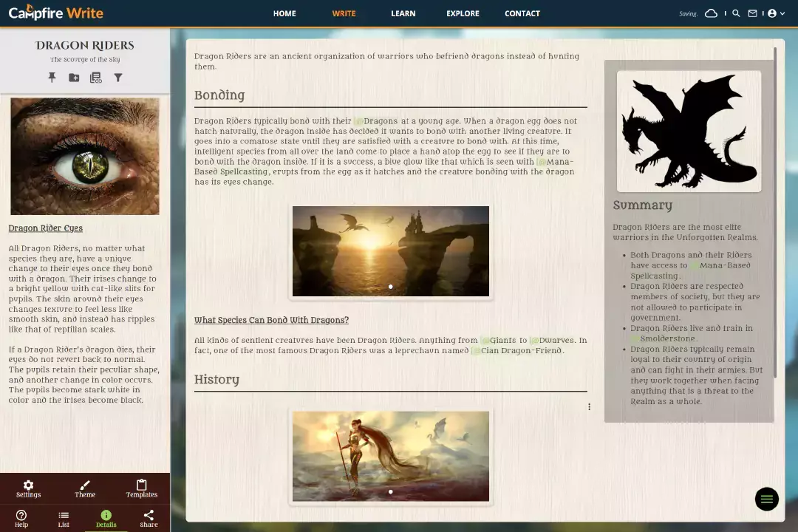
Task: Switch sidebar to List view
Action: (x=64, y=519)
